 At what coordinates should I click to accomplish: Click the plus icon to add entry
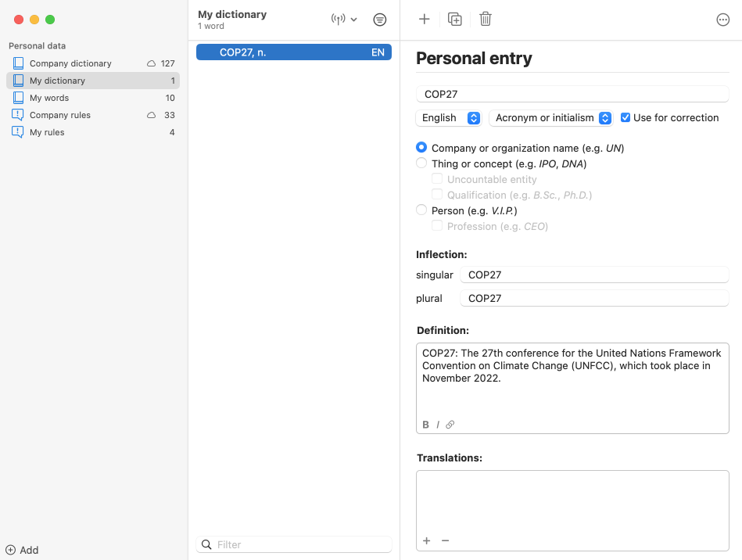point(424,20)
